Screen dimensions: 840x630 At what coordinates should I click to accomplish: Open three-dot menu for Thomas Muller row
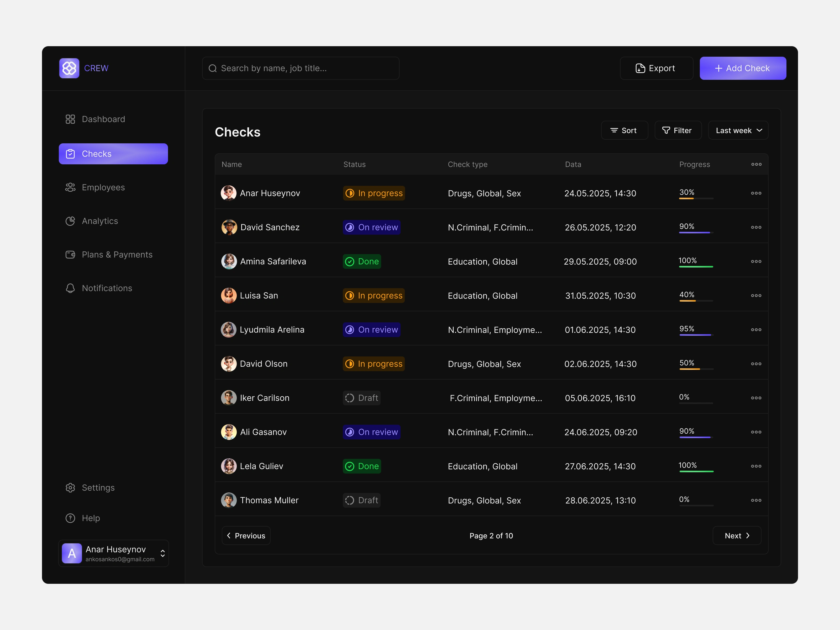point(756,500)
